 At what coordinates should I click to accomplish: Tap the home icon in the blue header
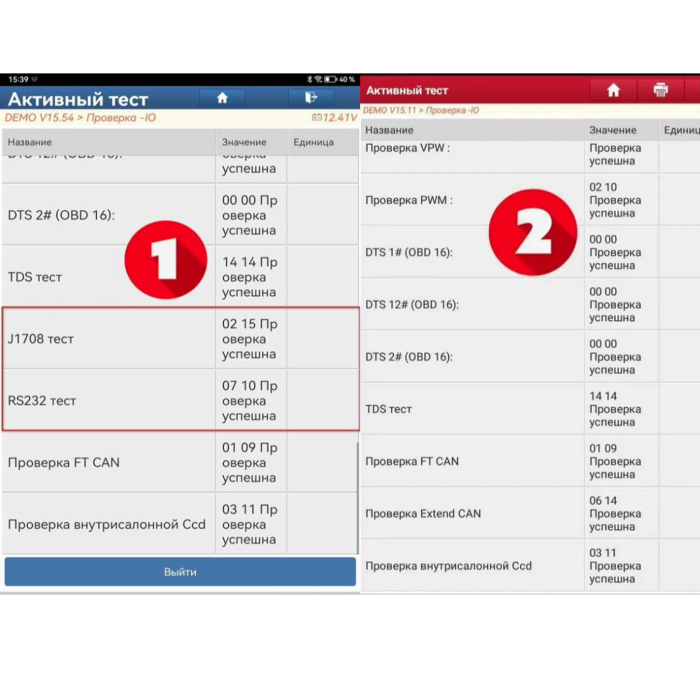(x=222, y=98)
